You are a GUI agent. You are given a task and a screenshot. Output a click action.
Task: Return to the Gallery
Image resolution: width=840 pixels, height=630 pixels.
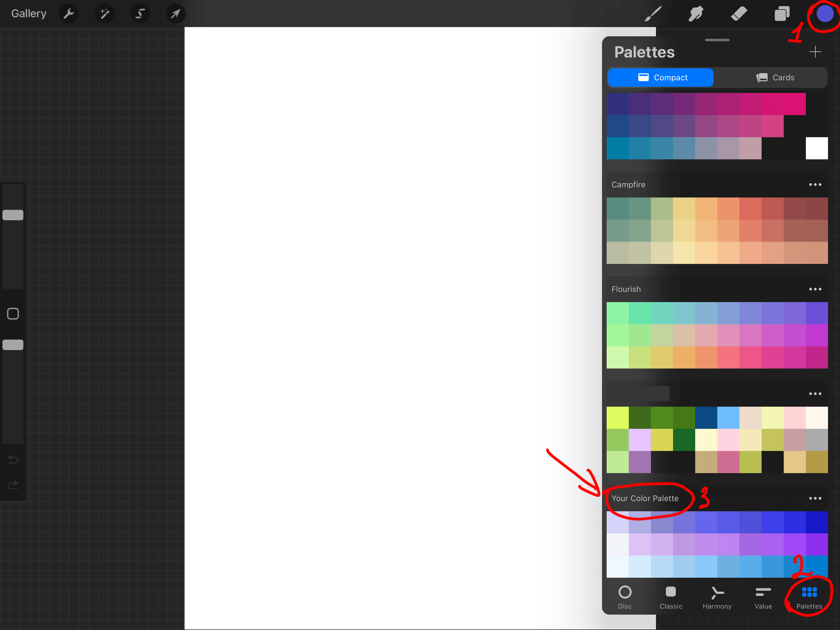(29, 14)
